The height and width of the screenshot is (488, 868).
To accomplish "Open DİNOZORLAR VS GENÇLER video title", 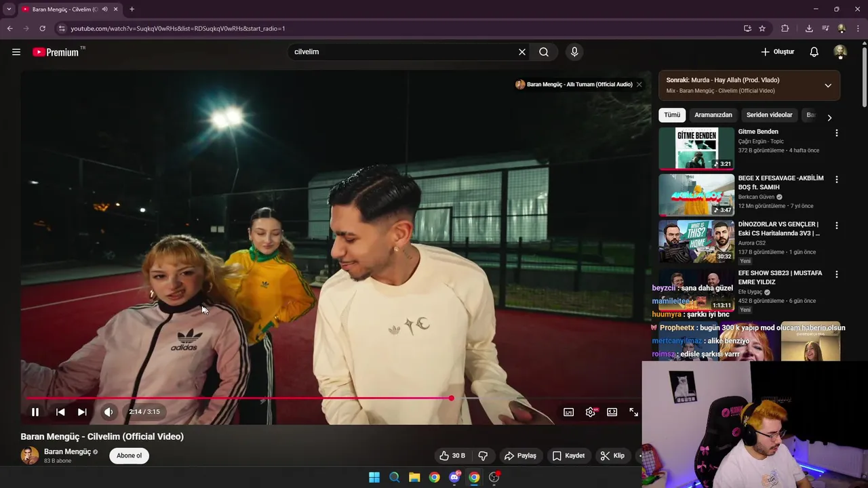I will 779,228.
